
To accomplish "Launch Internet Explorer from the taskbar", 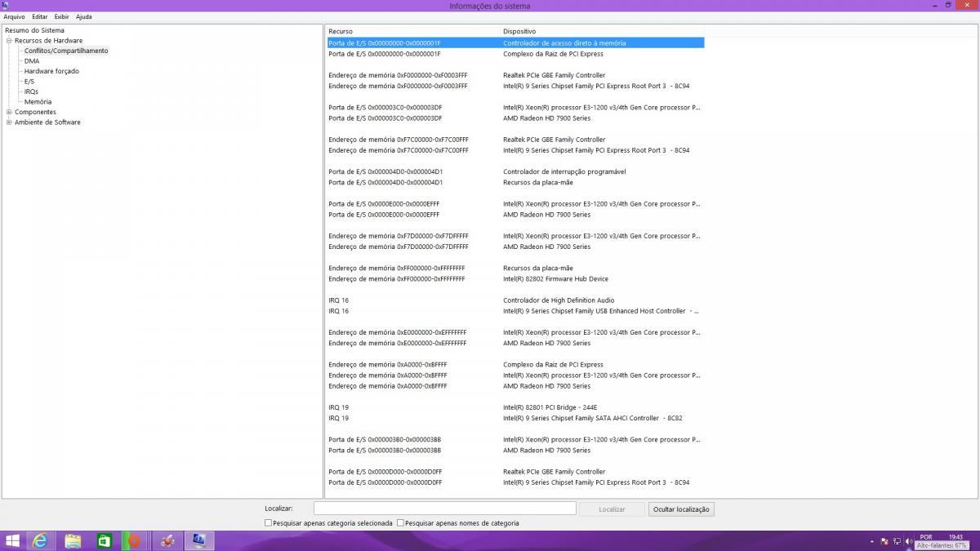I will (x=40, y=540).
